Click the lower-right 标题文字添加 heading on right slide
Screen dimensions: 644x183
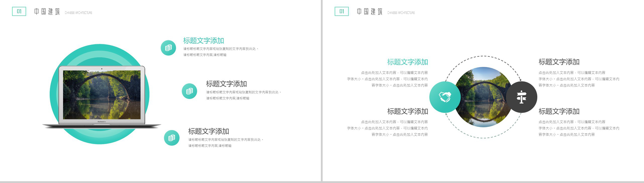click(559, 111)
